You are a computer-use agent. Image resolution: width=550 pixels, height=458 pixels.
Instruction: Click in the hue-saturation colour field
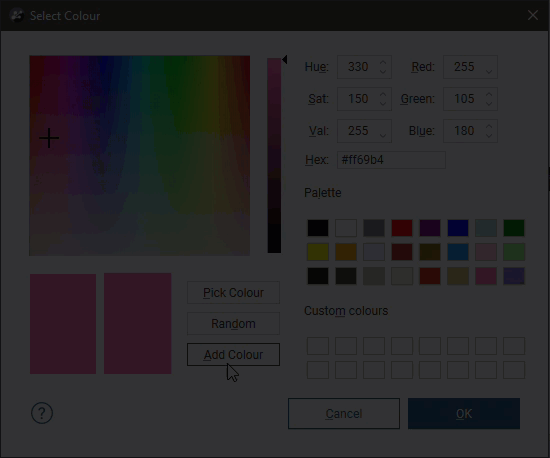click(x=140, y=156)
